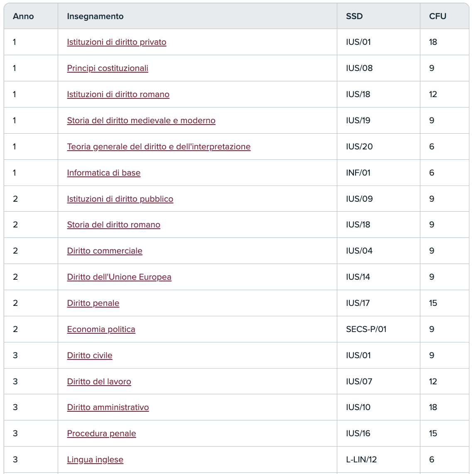Select the Storia del diritto romano link

[113, 225]
